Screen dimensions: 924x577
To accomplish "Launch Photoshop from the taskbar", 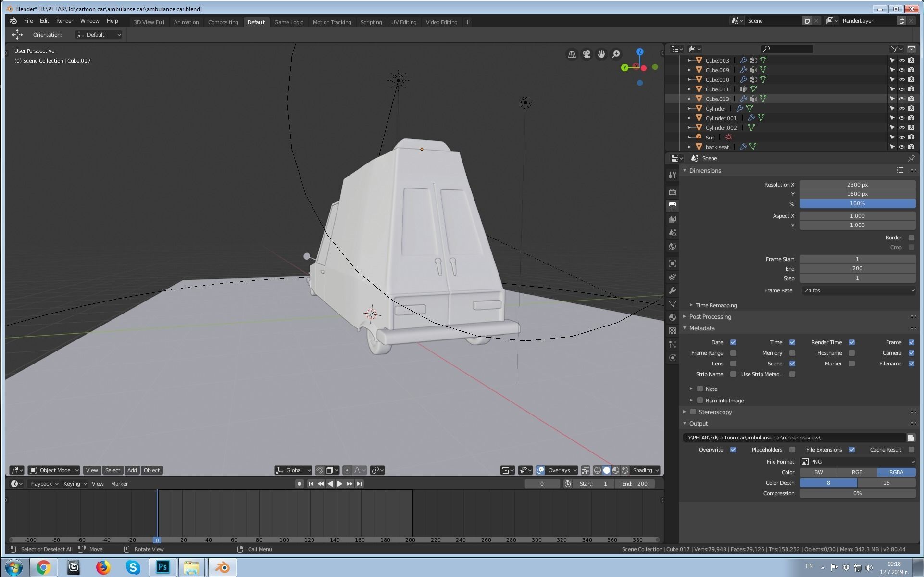I will pyautogui.click(x=162, y=567).
